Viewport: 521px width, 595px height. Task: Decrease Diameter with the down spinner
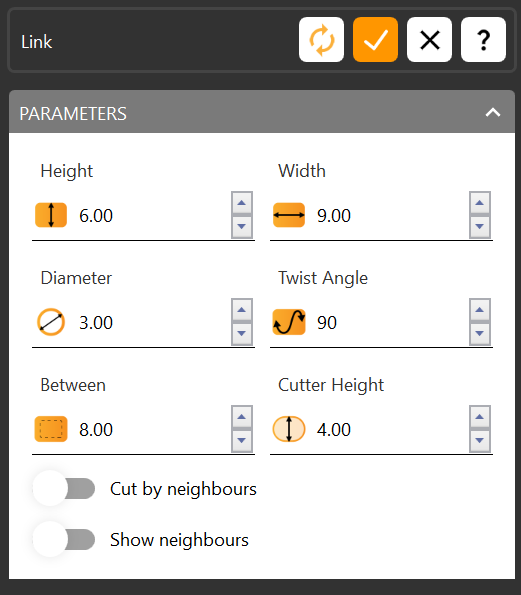pos(242,334)
